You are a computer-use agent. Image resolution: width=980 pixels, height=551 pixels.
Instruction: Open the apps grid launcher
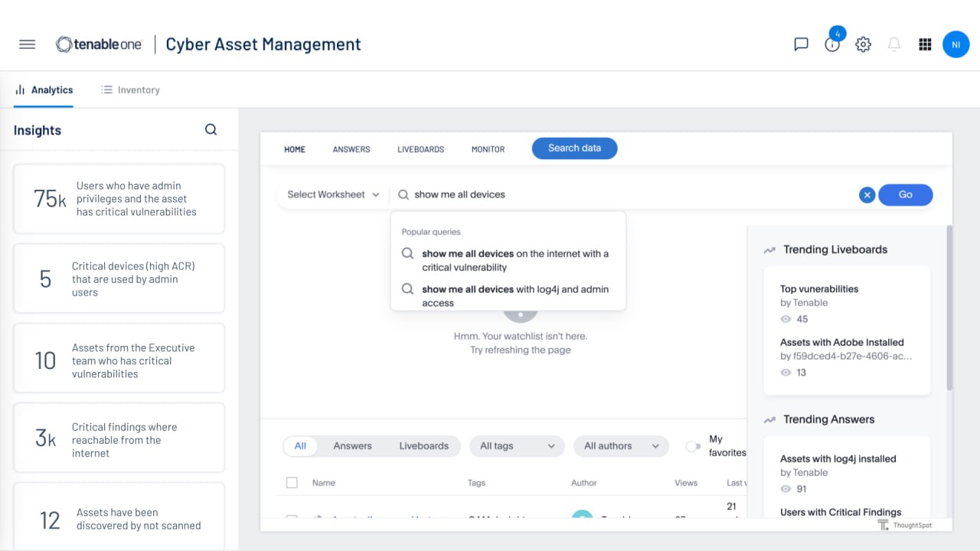coord(925,44)
